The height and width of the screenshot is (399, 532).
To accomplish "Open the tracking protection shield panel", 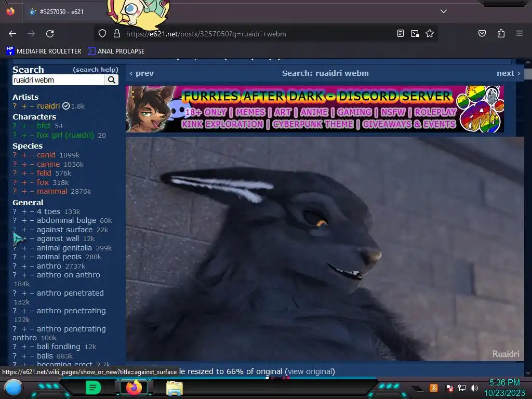I will point(102,34).
